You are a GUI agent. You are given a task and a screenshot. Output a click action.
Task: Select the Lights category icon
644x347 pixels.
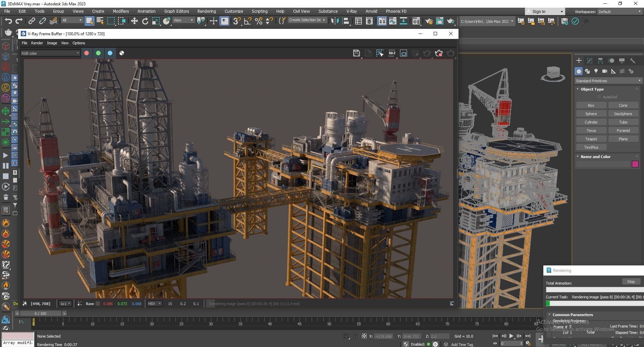click(x=596, y=71)
